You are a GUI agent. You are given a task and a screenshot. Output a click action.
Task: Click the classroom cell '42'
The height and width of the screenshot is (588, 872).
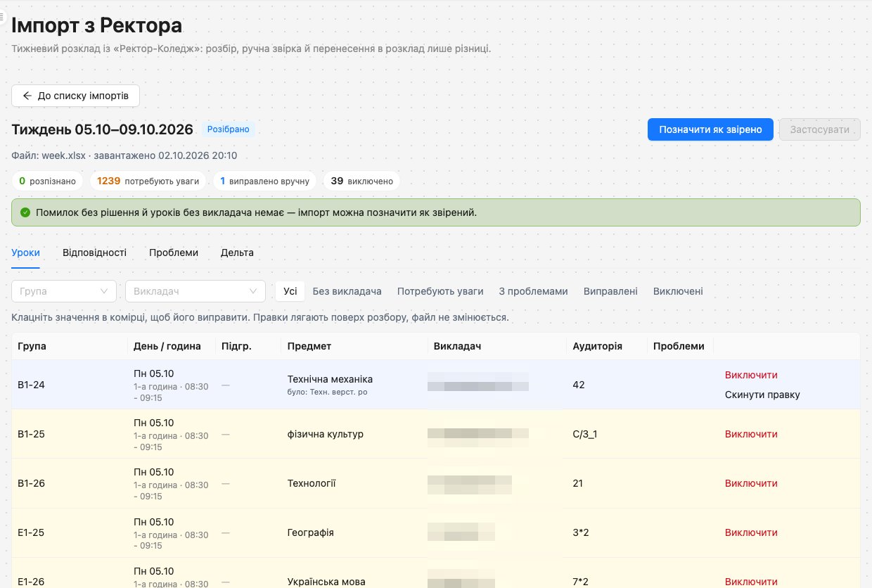[x=579, y=385]
